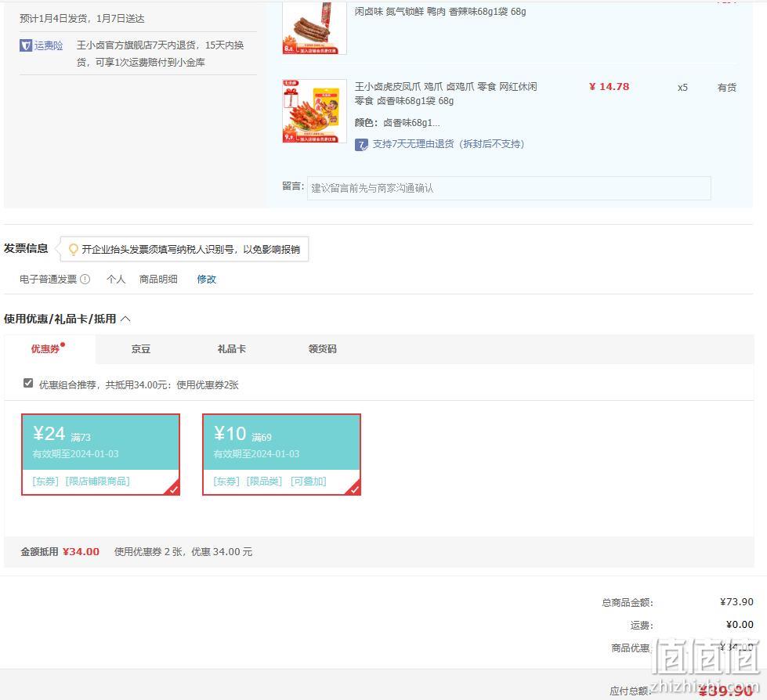Open the duck meat product title link
Image resolution: width=767 pixels, height=700 pixels.
coord(440,11)
